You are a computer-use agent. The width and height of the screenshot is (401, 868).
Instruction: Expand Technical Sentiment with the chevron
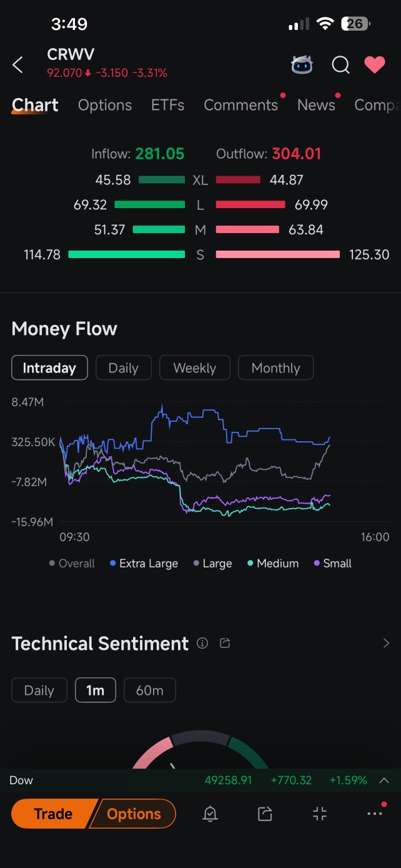tap(386, 643)
